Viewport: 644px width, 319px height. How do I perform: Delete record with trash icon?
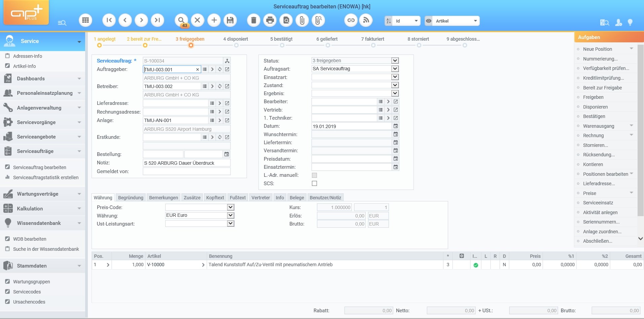[x=254, y=20]
